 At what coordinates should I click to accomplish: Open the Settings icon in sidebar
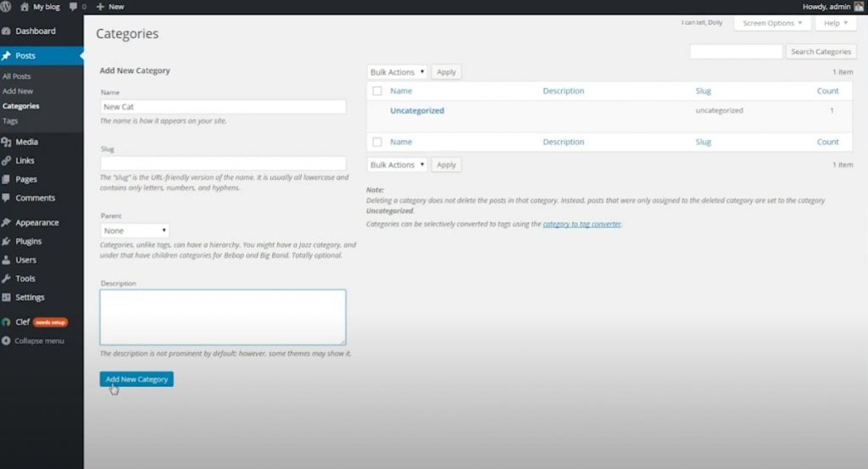pyautogui.click(x=7, y=298)
